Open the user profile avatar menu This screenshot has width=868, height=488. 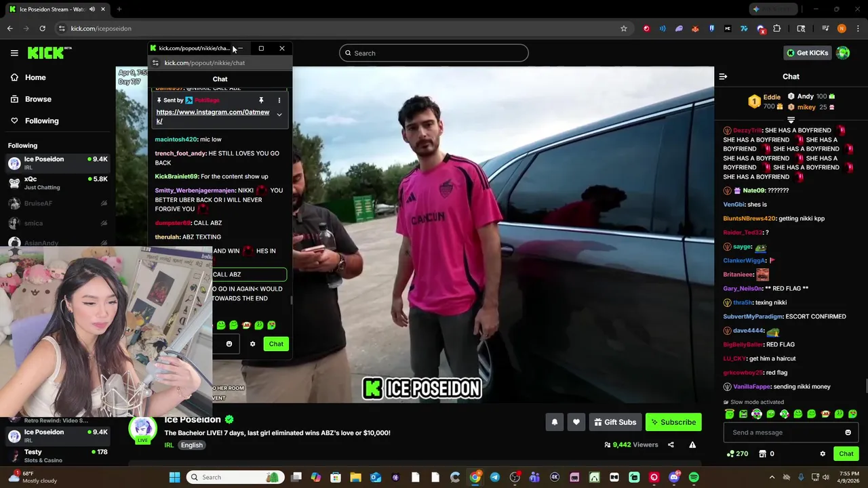843,53
